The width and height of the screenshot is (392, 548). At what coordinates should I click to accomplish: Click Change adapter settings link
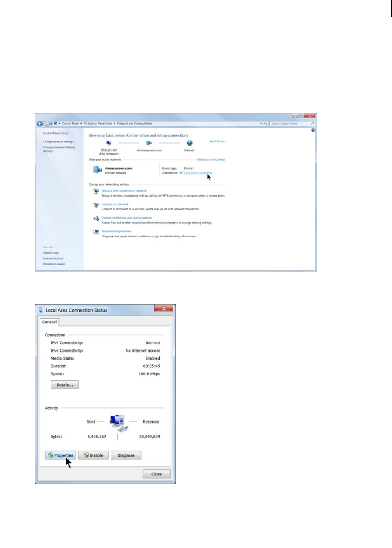click(x=58, y=142)
